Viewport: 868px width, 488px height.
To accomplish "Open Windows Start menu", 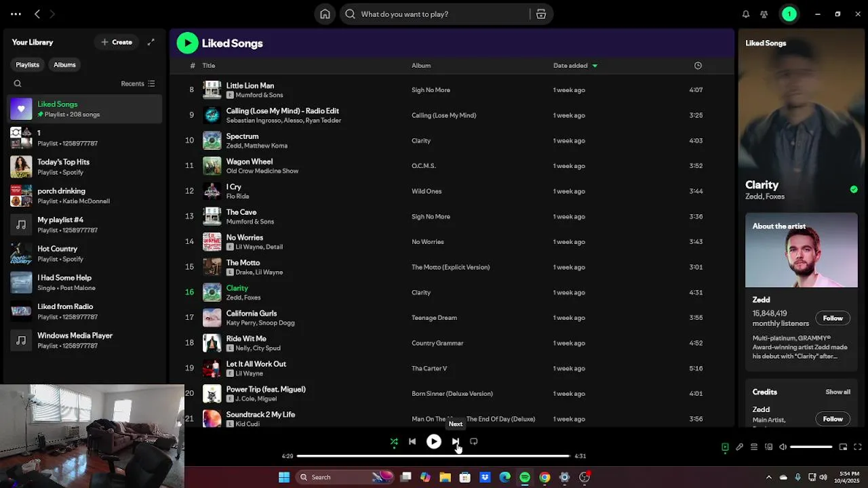I will tap(284, 477).
